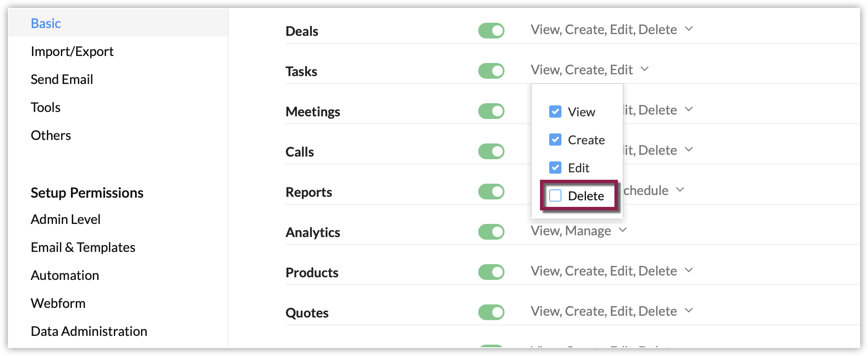868x356 pixels.
Task: Expand the Deals permissions dropdown arrow
Action: point(689,29)
